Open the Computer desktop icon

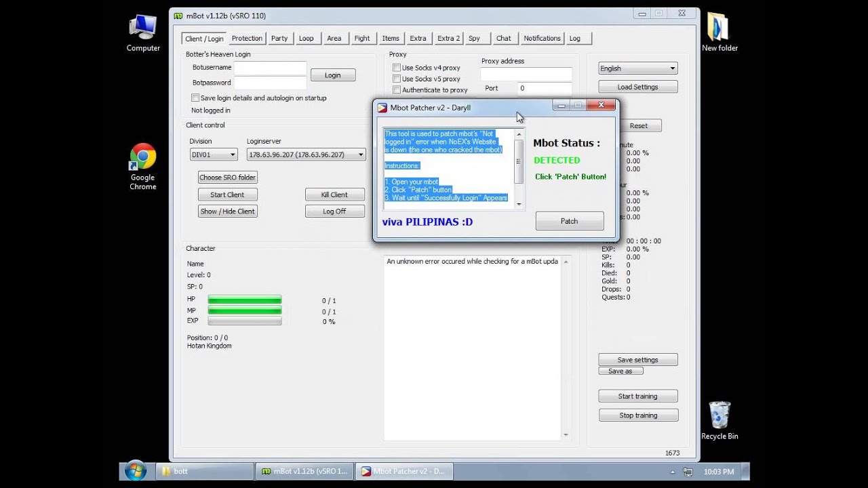(x=143, y=33)
